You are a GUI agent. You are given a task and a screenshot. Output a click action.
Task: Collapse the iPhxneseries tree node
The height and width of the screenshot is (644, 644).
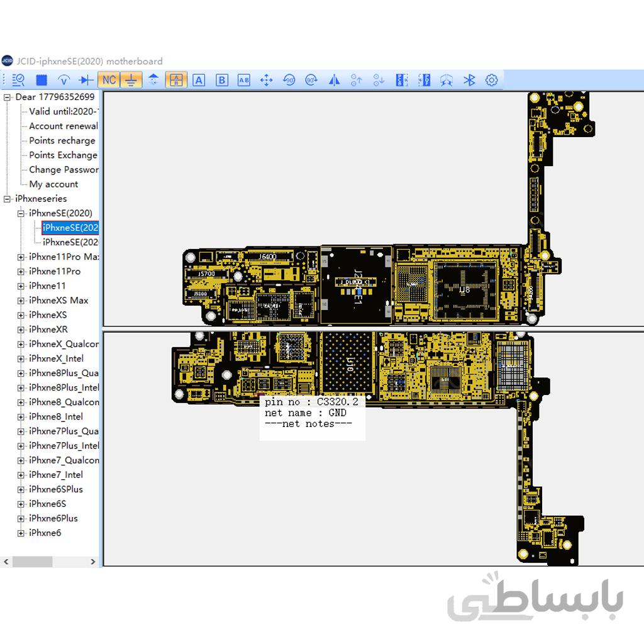click(x=7, y=199)
